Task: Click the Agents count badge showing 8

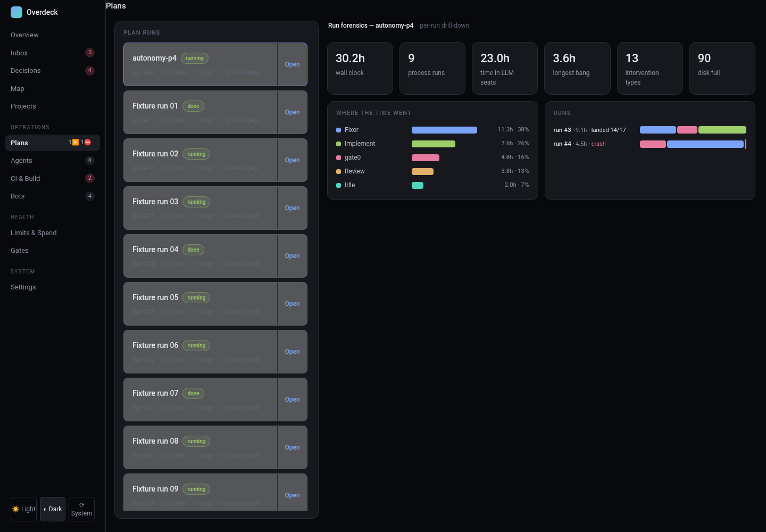Action: point(90,160)
